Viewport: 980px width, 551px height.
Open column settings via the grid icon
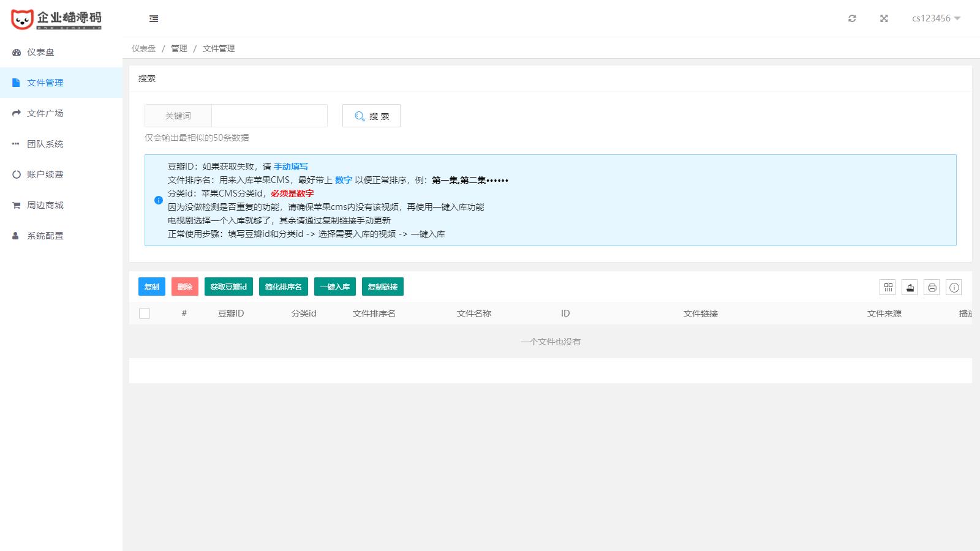[x=888, y=286]
